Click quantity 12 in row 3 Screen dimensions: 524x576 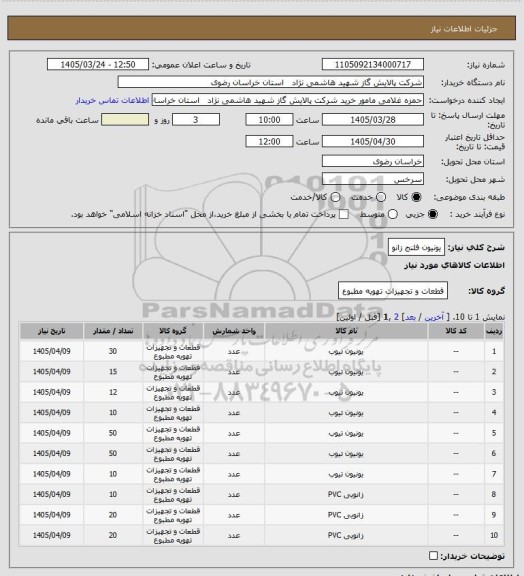113,392
